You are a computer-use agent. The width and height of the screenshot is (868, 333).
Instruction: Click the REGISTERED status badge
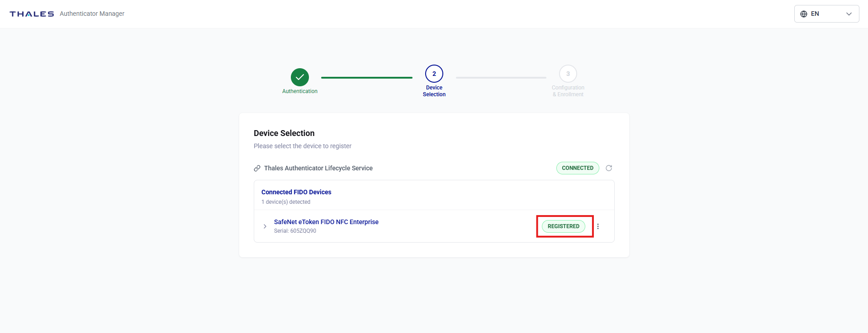(x=563, y=226)
